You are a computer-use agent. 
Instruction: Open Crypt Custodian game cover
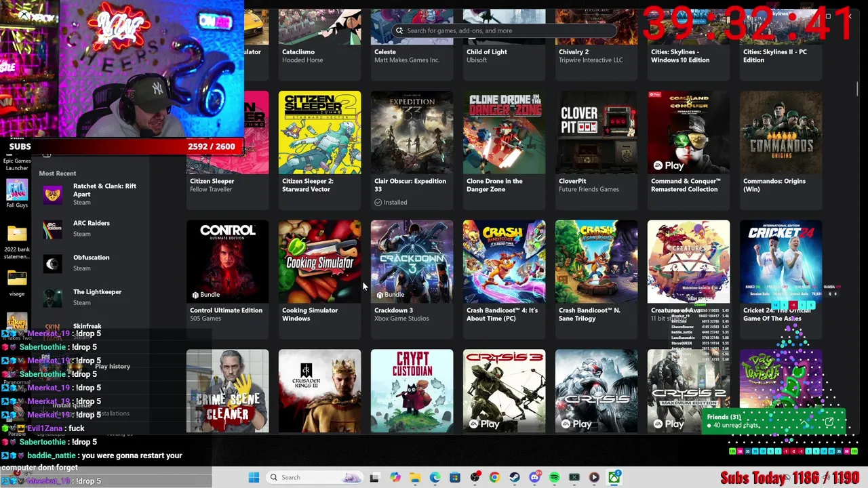412,391
